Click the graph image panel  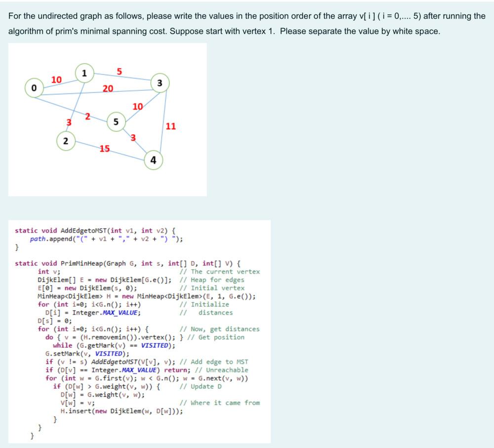click(109, 119)
